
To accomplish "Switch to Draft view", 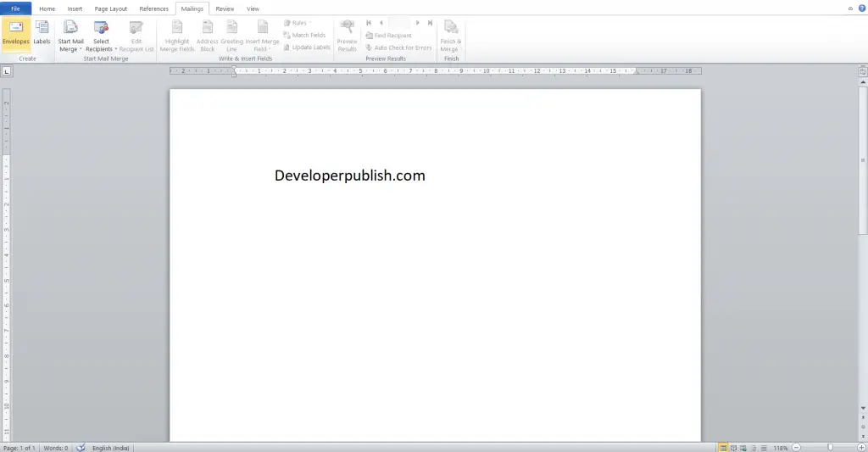I will pos(764,448).
